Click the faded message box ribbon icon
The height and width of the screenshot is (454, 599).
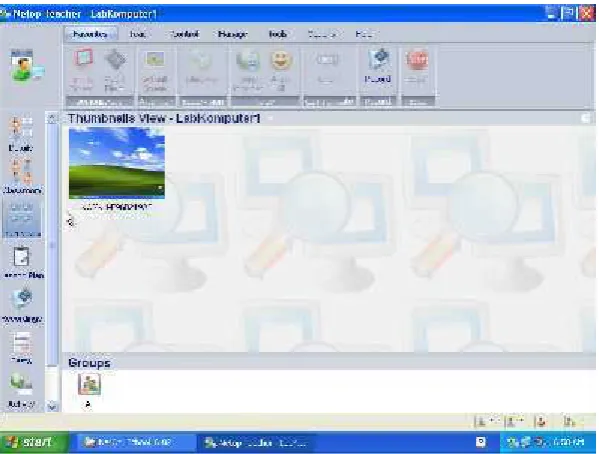coord(327,60)
